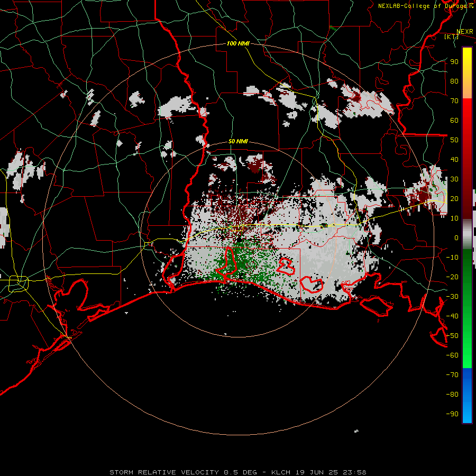
Task: Click the NEXR label above the scale
Action: (465, 32)
